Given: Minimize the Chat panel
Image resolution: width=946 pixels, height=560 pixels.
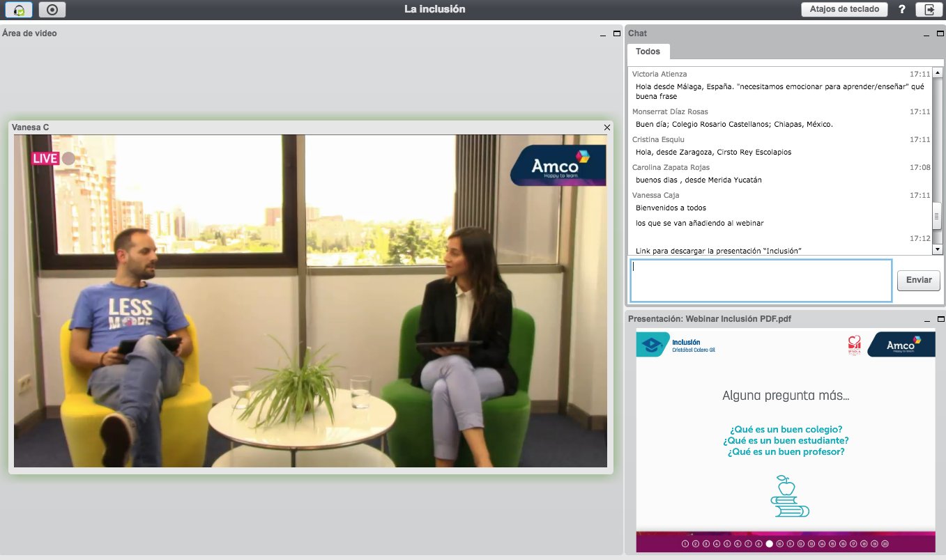Looking at the screenshot, I should coord(924,33).
